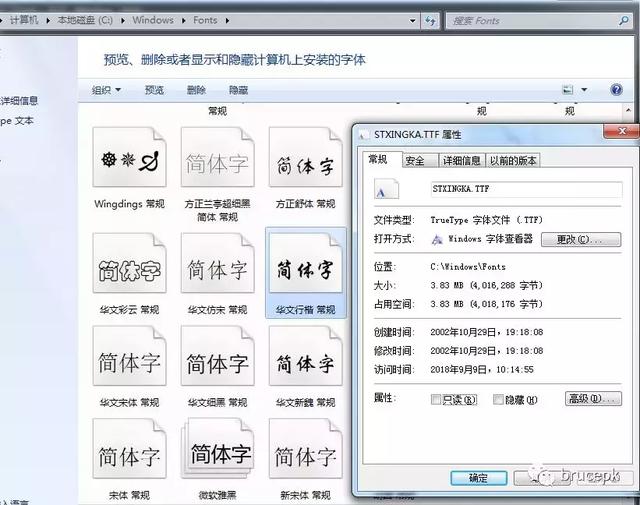Enable the 只读 checkbox
Viewport: 640px width, 505px height.
pyautogui.click(x=436, y=400)
